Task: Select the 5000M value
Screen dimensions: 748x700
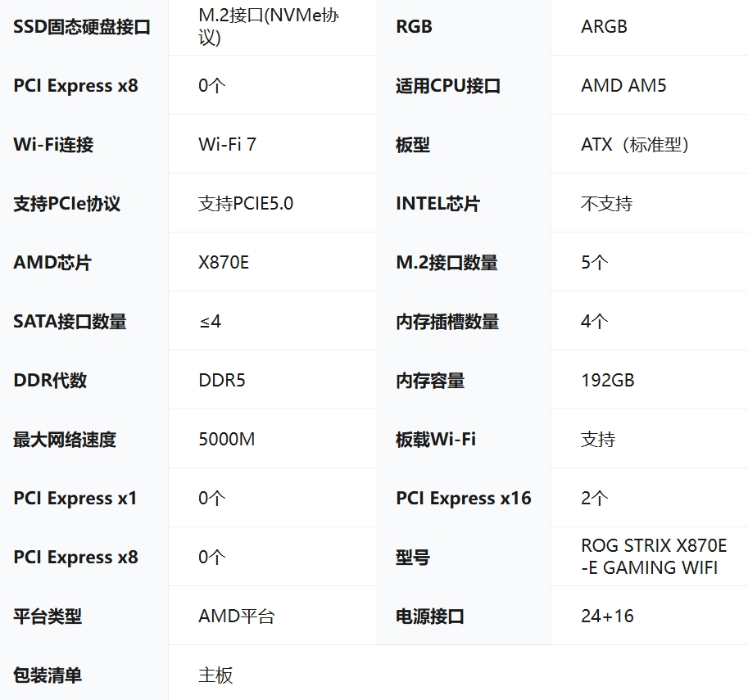Action: point(227,440)
